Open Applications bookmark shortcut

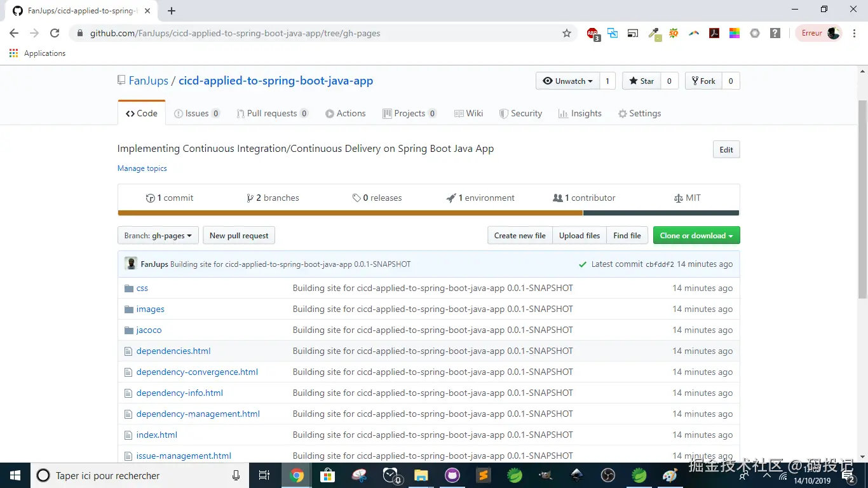click(37, 53)
